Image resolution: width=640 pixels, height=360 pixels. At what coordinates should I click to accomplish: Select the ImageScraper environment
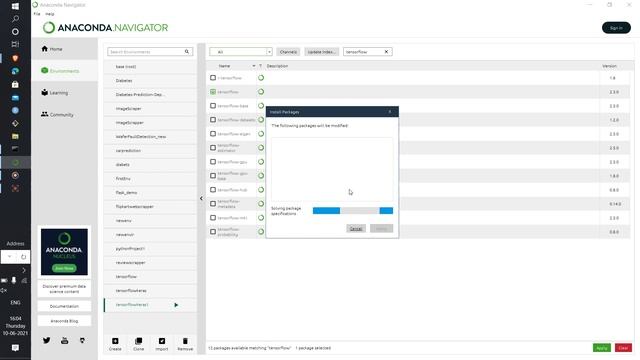coord(150,109)
